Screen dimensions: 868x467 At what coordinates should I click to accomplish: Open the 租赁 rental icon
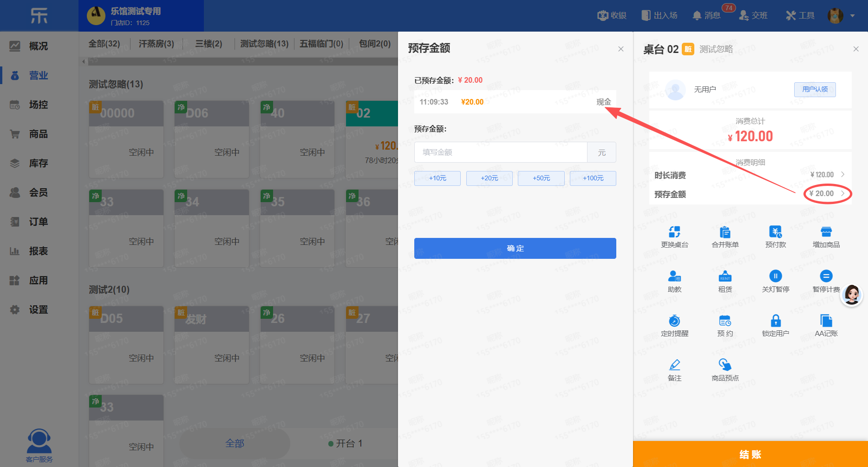[725, 276]
